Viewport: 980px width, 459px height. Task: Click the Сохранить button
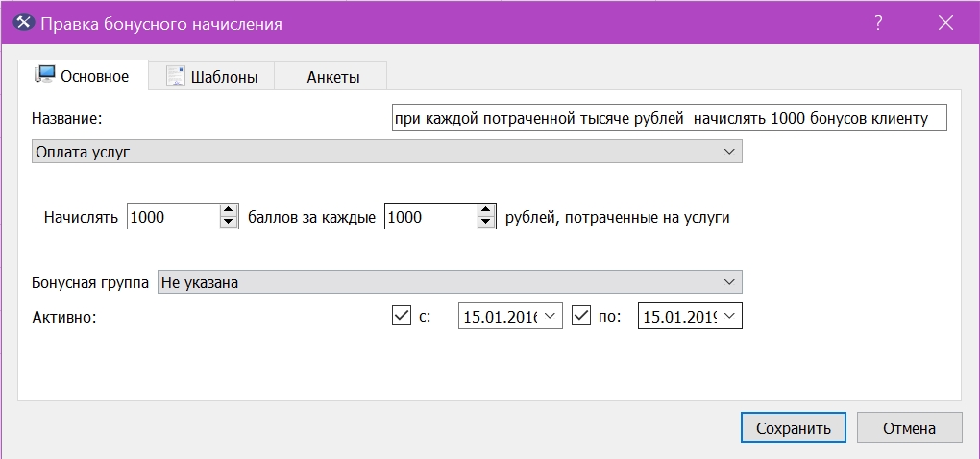click(x=794, y=428)
